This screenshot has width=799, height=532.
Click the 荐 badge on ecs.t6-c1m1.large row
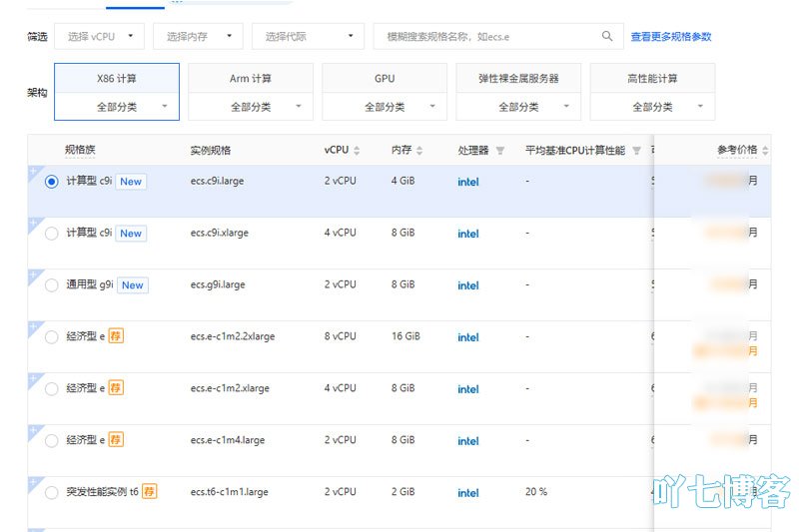click(149, 491)
